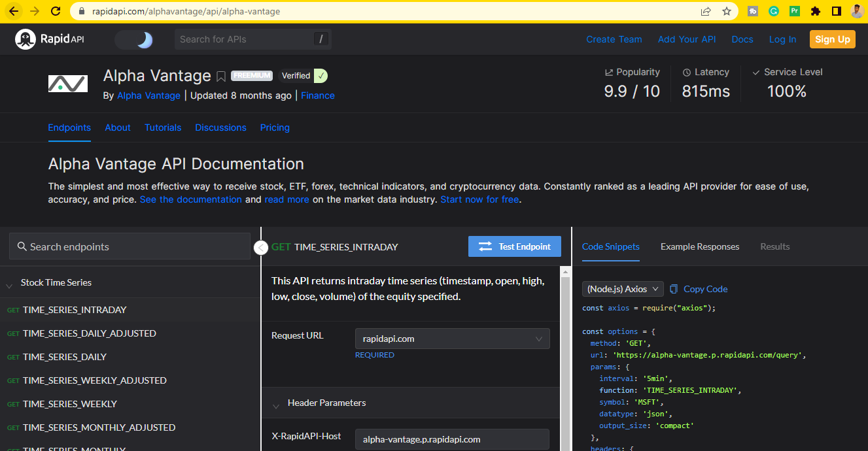This screenshot has width=868, height=451.
Task: Open the Alpha Vantage logo thumbnail
Action: point(68,84)
